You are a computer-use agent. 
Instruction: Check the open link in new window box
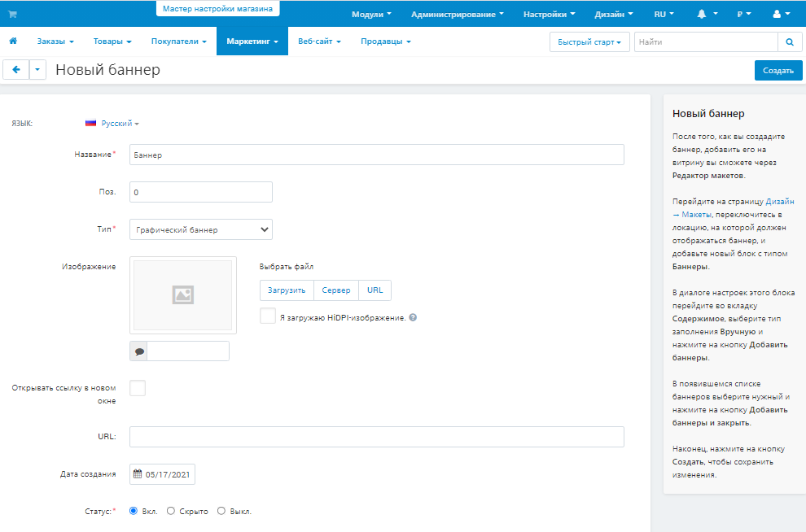click(x=138, y=388)
